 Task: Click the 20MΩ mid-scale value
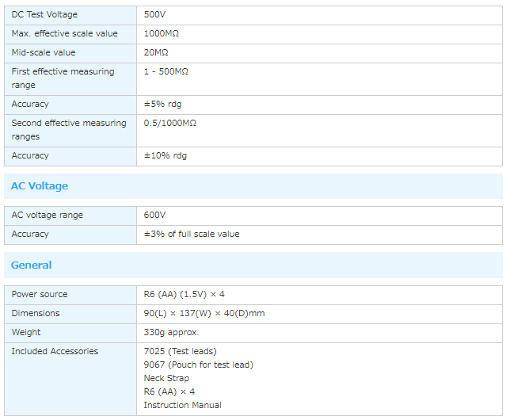pyautogui.click(x=156, y=52)
